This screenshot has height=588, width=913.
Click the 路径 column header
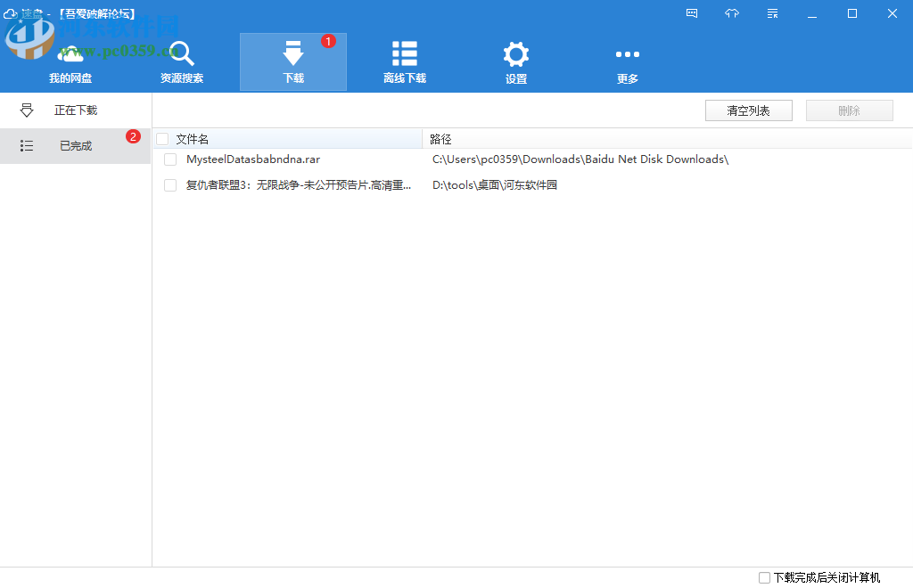click(443, 139)
